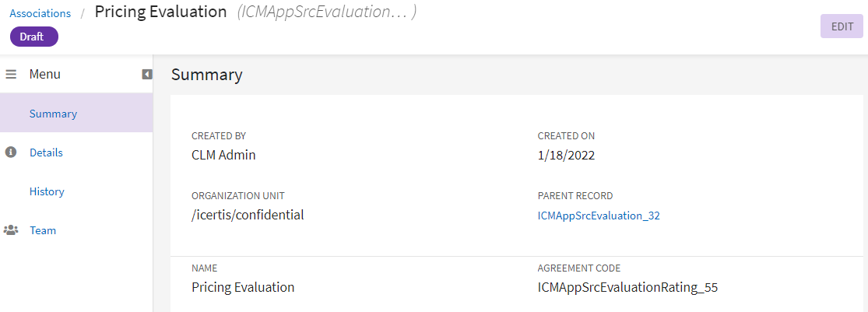Go to the Team label
Viewport: 868px width, 312px height.
pyautogui.click(x=43, y=230)
